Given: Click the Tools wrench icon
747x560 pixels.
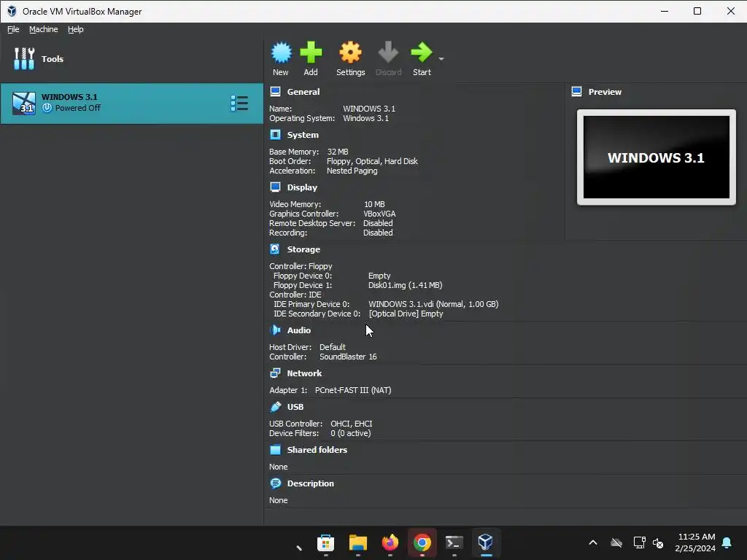Looking at the screenshot, I should [24, 58].
